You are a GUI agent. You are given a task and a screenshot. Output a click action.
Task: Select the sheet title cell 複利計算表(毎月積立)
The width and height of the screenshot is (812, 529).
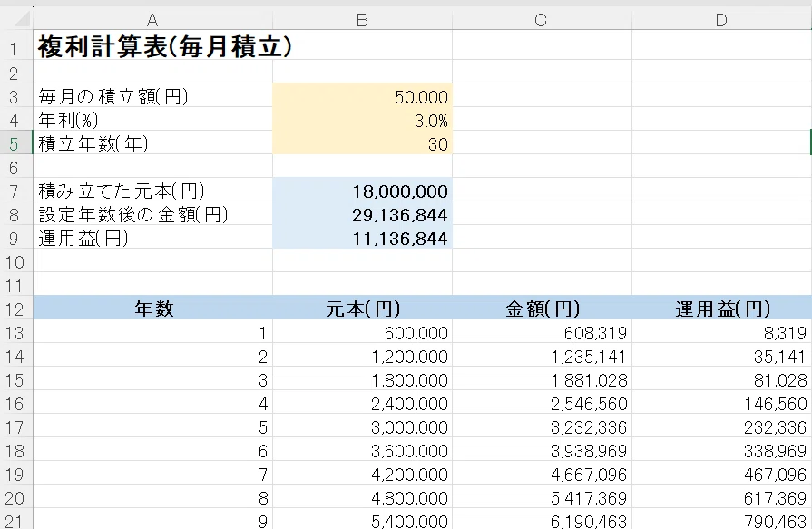coord(152,45)
